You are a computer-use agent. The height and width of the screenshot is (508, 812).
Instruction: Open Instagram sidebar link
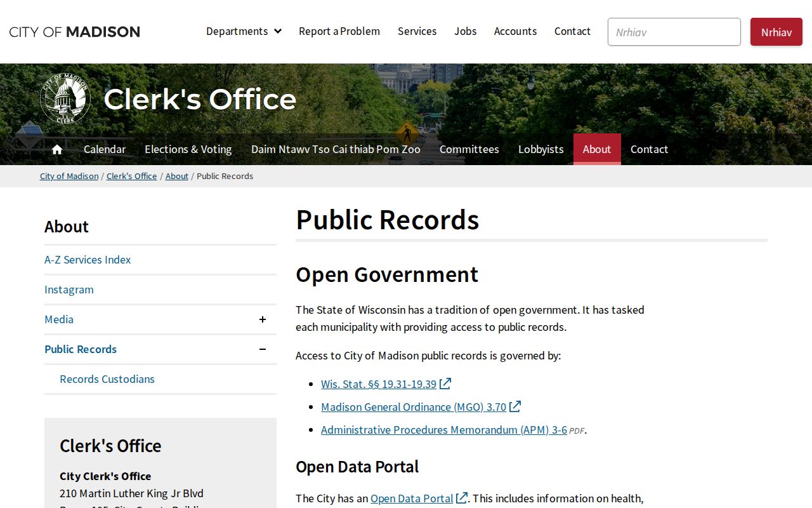point(69,290)
